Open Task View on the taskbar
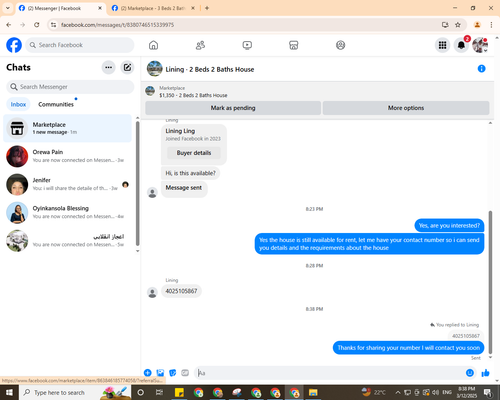This screenshot has height=400, width=500. point(159,392)
